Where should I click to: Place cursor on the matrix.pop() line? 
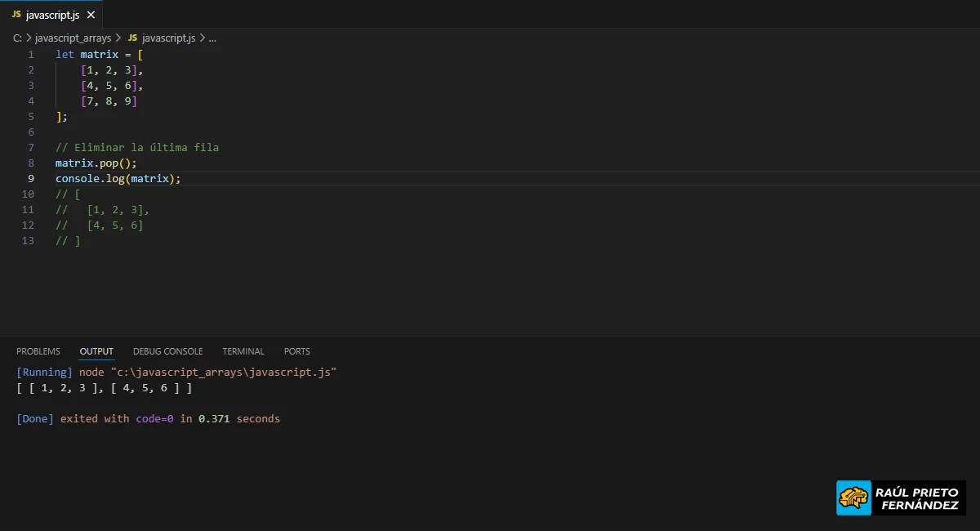[95, 163]
